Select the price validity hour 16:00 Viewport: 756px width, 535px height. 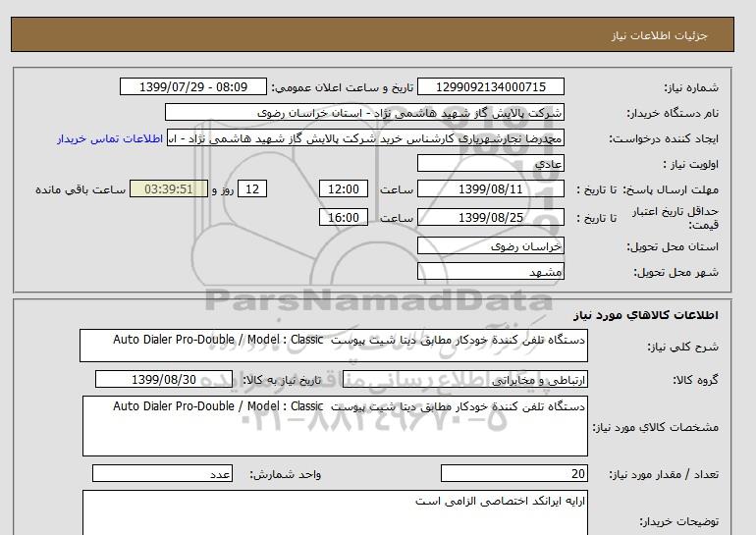click(x=346, y=218)
